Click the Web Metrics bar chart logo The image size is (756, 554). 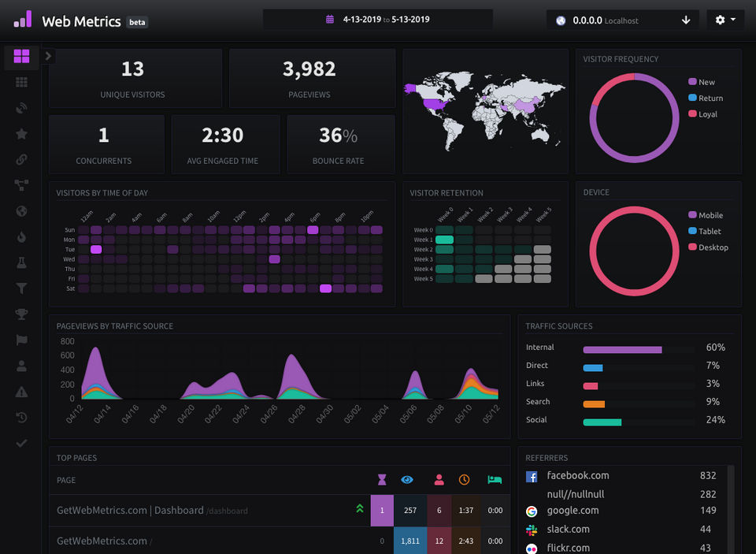(x=23, y=19)
